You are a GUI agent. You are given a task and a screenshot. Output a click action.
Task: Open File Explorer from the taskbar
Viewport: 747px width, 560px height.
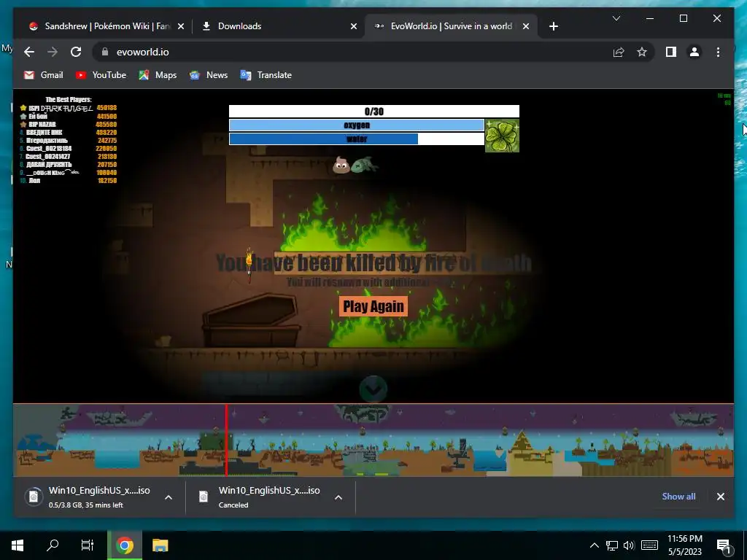tap(160, 545)
